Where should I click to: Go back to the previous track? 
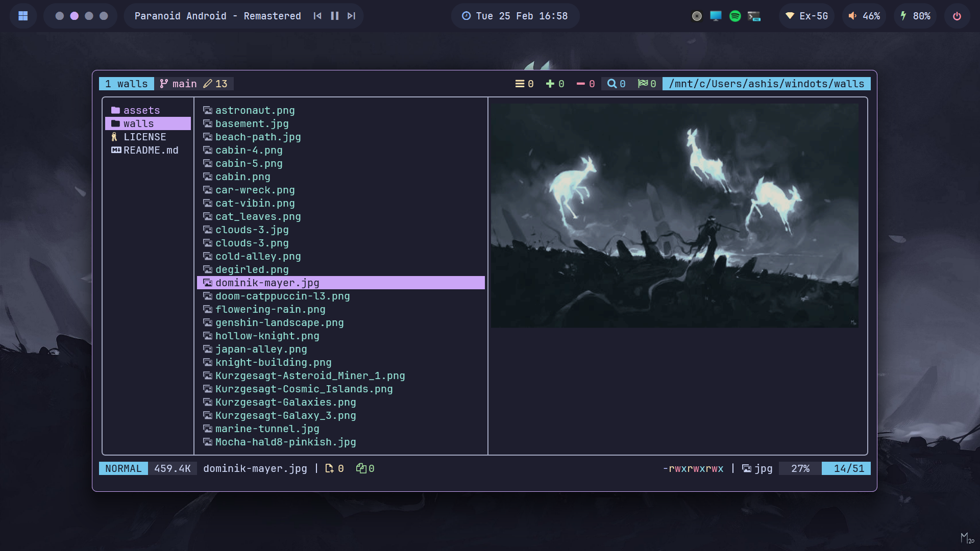pyautogui.click(x=317, y=16)
